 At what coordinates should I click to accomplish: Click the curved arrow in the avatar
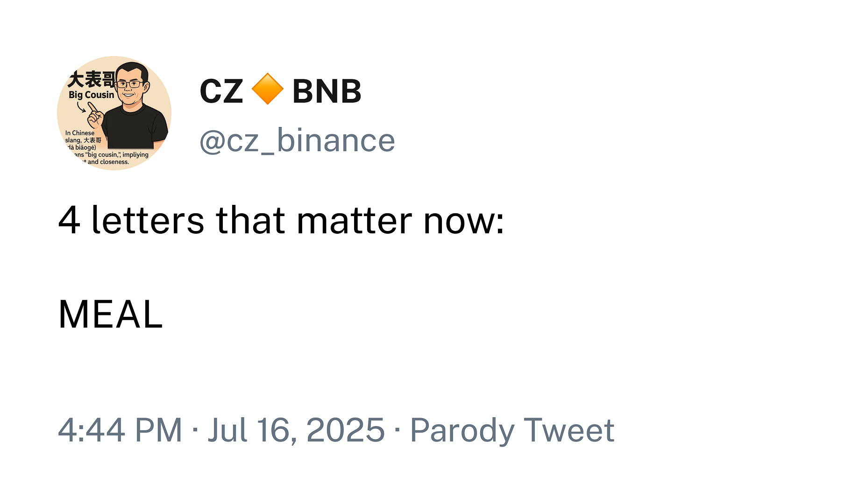(81, 107)
